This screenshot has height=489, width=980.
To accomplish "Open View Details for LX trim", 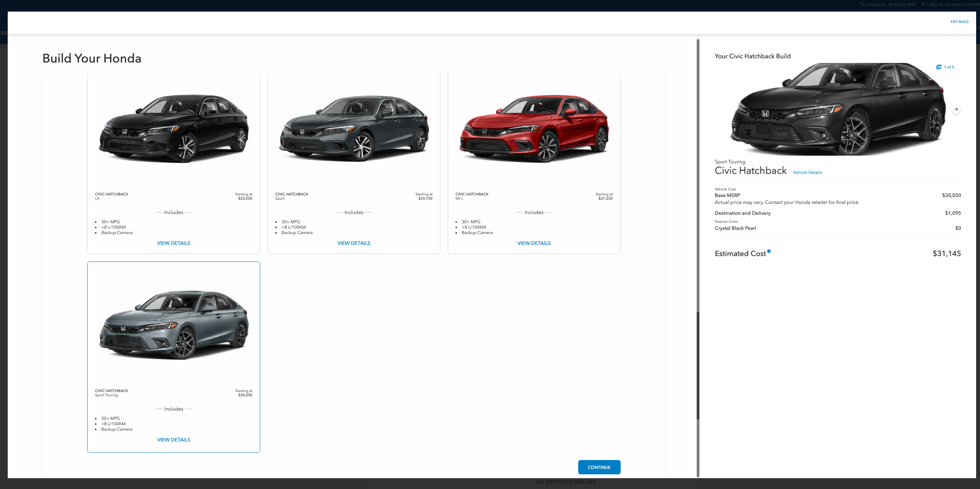I will point(173,243).
